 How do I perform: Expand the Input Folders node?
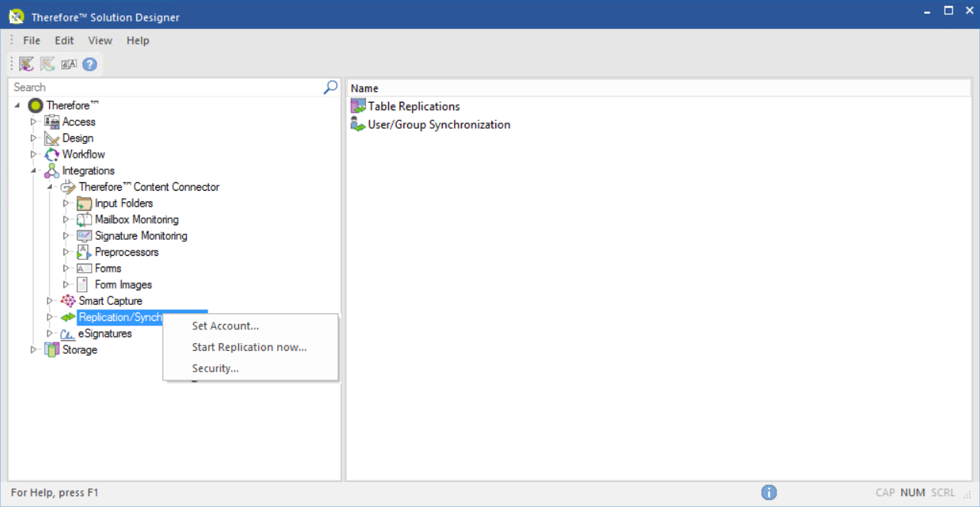(x=66, y=204)
